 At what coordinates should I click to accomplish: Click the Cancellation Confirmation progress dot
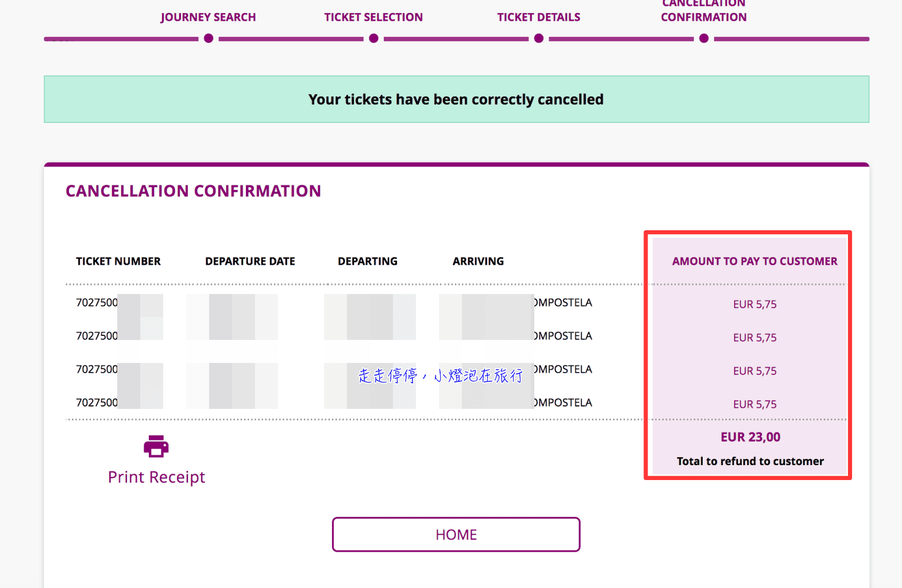pyautogui.click(x=704, y=38)
